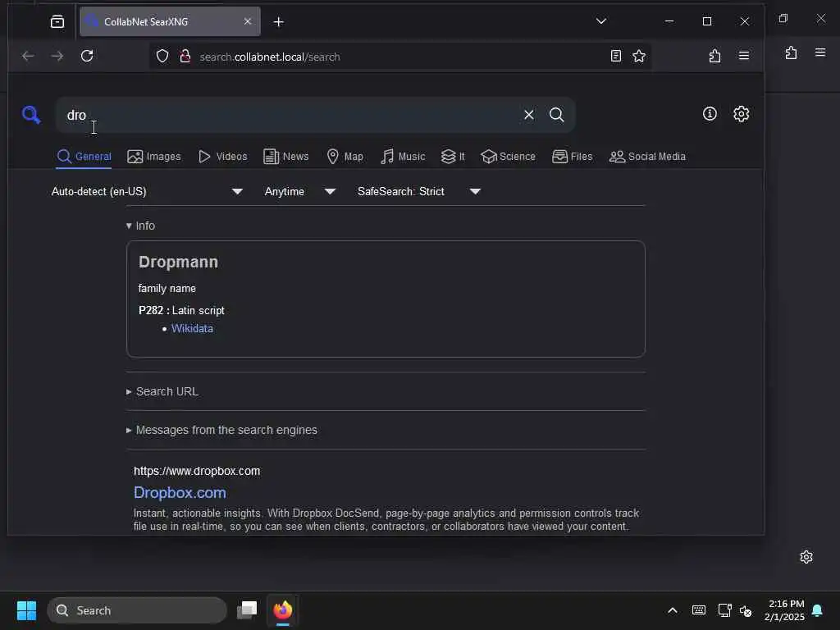The image size is (840, 630).
Task: Open notification bell in taskbar
Action: coord(817,610)
